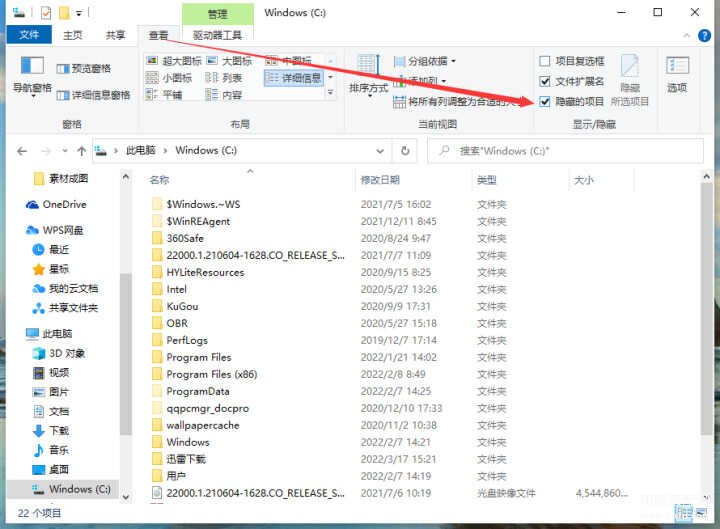Open the 文件 file menu tab
This screenshot has height=529, width=720.
pos(29,35)
